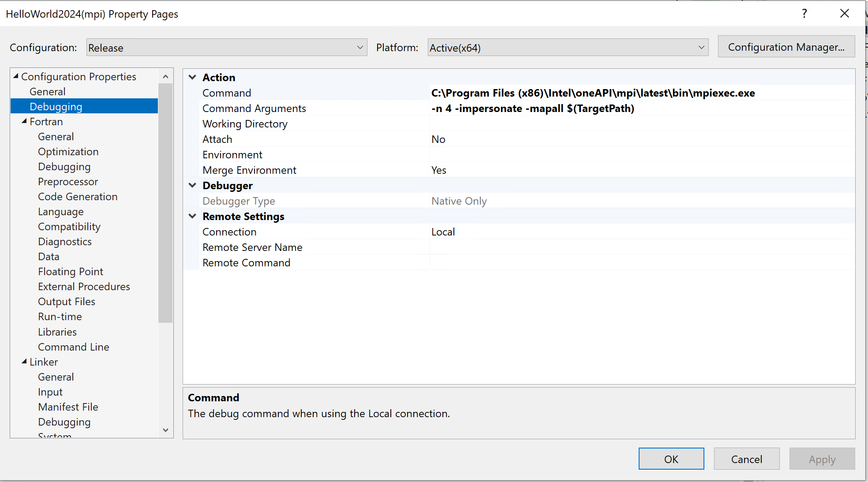Collapse the Remote Settings section chevron

(192, 216)
